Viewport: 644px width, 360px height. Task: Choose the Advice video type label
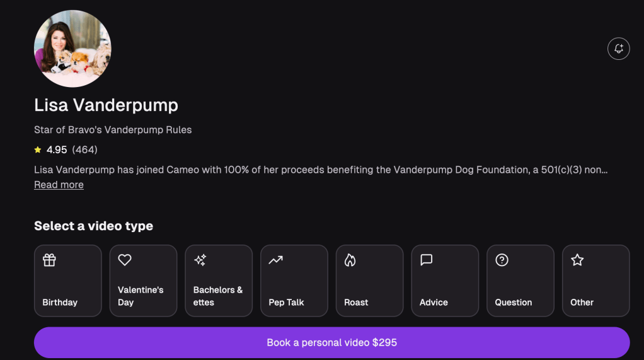[x=434, y=302]
